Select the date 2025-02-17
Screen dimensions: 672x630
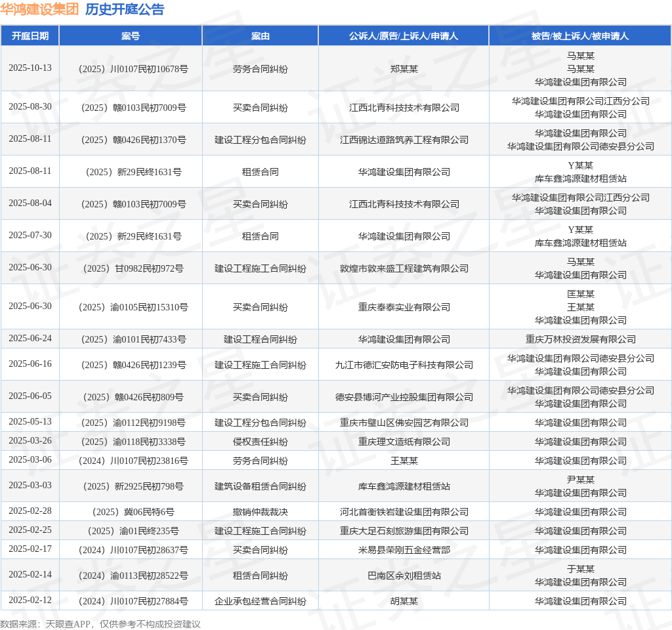[30, 549]
